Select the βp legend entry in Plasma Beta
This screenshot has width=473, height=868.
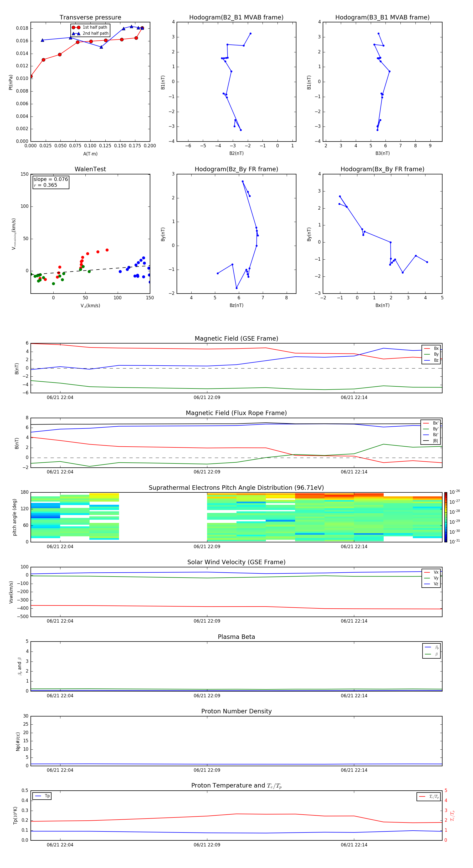(x=431, y=647)
